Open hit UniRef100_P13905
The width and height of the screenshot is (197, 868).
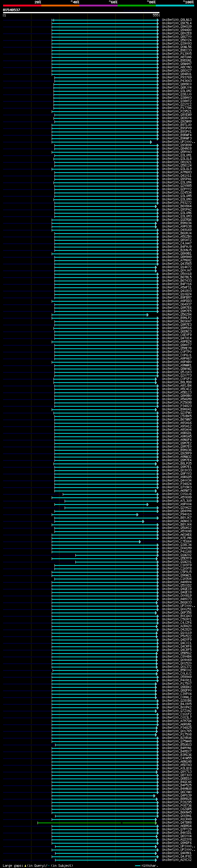(x=177, y=54)
